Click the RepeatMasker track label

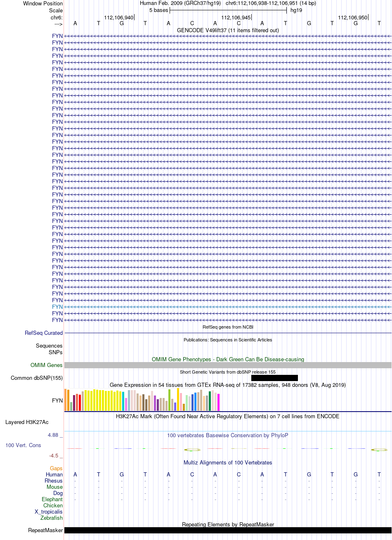click(45, 530)
